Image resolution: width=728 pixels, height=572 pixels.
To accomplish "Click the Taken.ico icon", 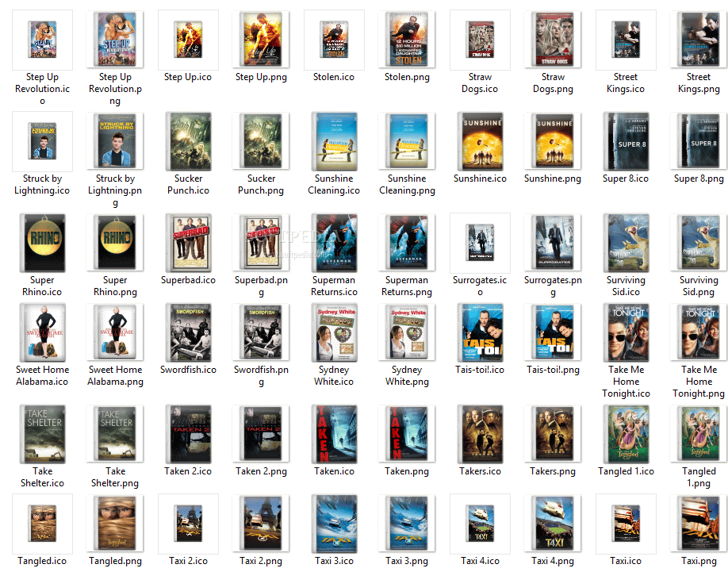I will 334,434.
